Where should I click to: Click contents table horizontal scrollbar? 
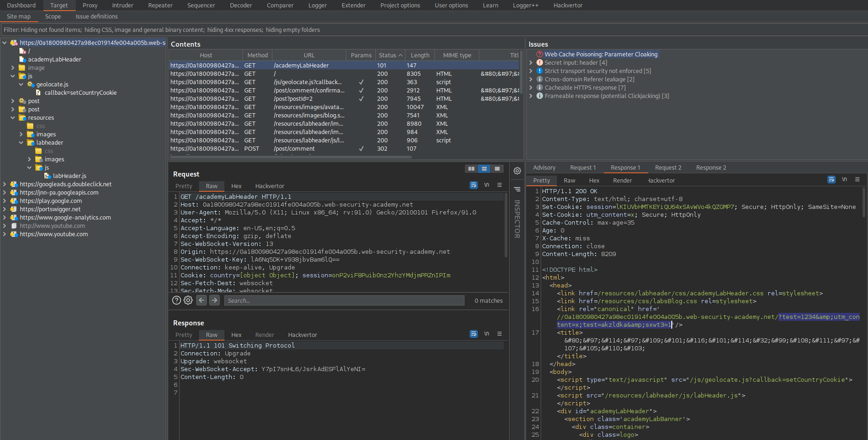click(291, 157)
